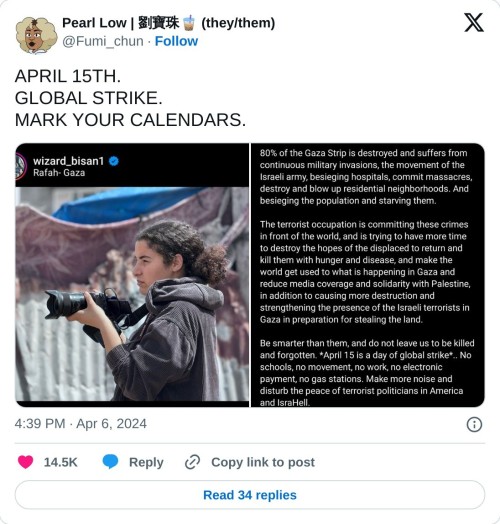500x524 pixels.
Task: Open the 4:39 PM Apr 6, 2024 timestamp
Action: (81, 424)
